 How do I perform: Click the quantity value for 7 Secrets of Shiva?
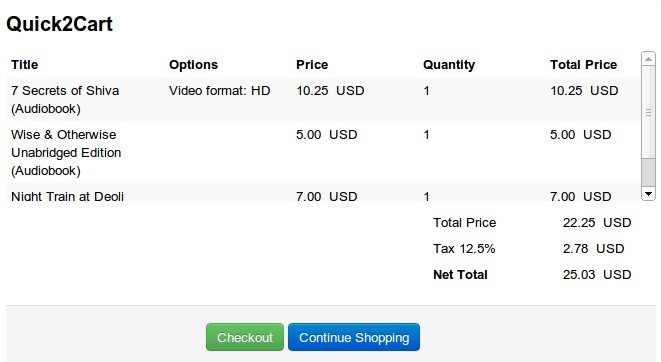427,91
